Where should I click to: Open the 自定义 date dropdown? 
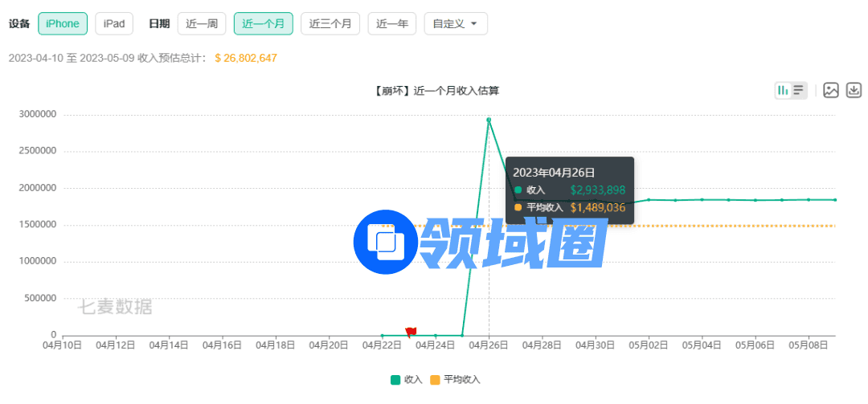455,24
